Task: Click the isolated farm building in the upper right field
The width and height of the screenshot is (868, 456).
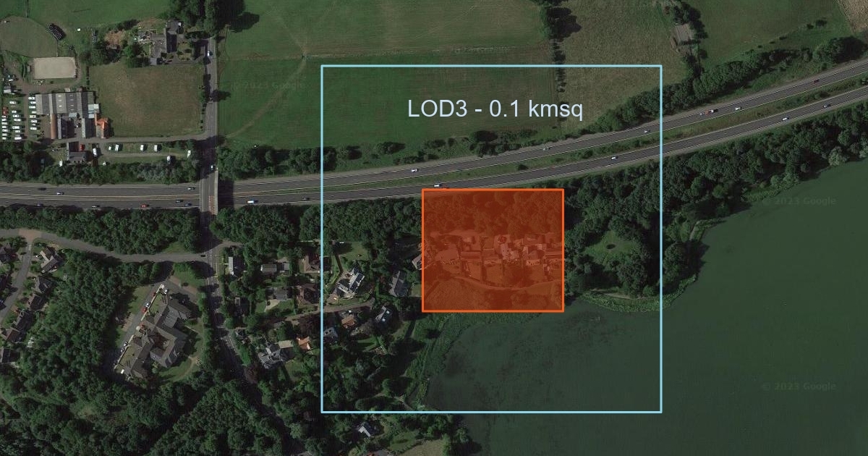Action: coord(682,34)
